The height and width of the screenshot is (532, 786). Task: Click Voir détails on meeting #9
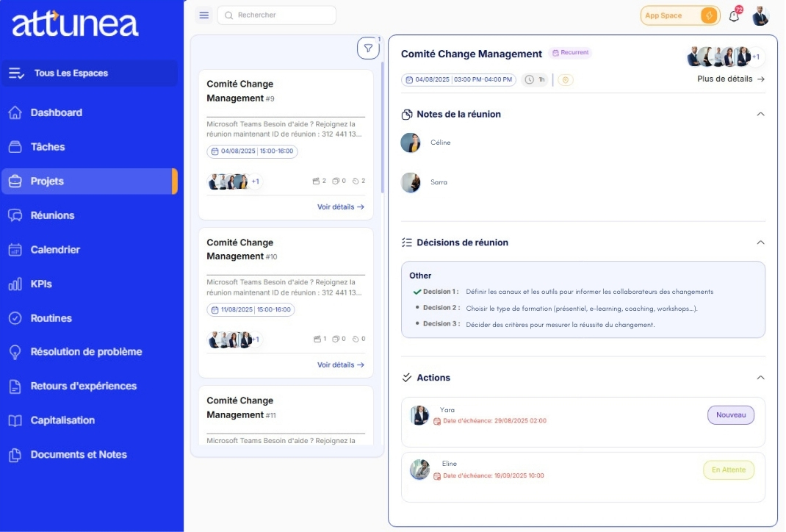[x=340, y=207]
